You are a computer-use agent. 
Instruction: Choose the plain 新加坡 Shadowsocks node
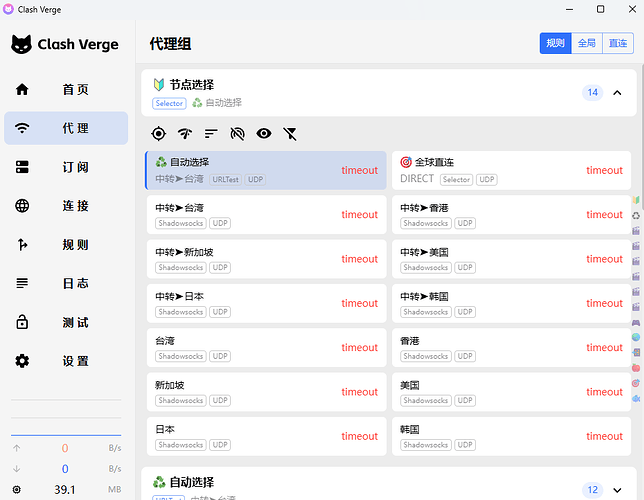pyautogui.click(x=267, y=392)
